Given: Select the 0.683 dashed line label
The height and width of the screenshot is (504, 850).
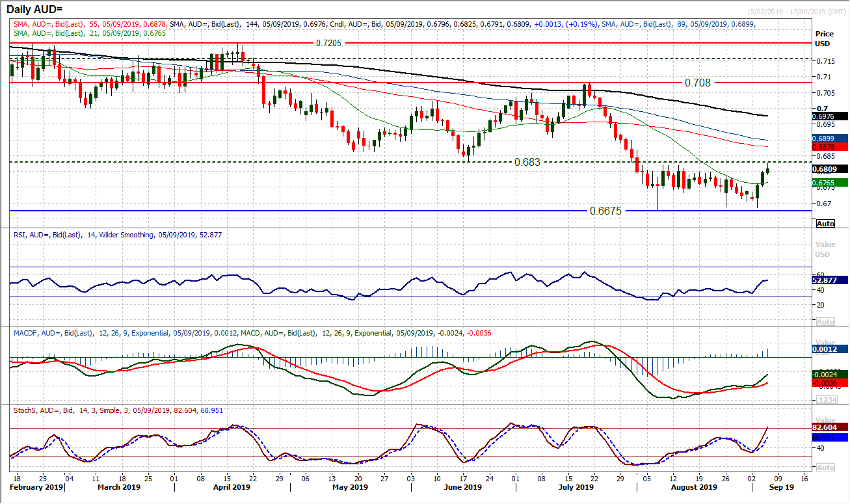Looking at the screenshot, I should pos(527,161).
